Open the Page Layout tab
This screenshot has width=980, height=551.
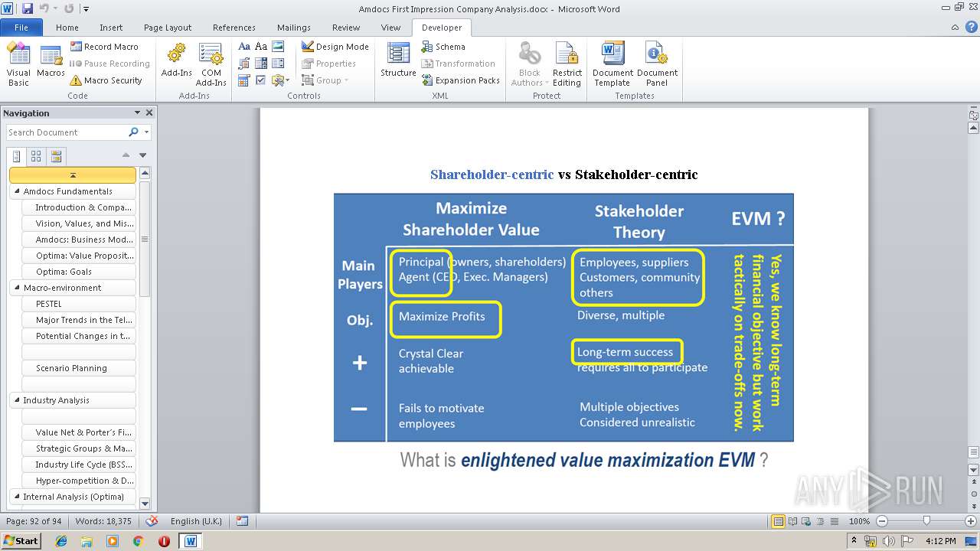coord(168,28)
